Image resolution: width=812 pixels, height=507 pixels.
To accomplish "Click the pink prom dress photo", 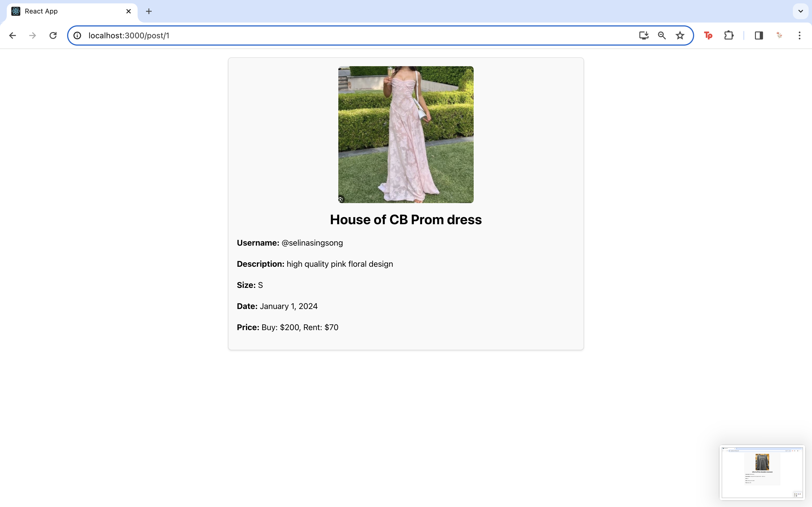I will coord(406,134).
